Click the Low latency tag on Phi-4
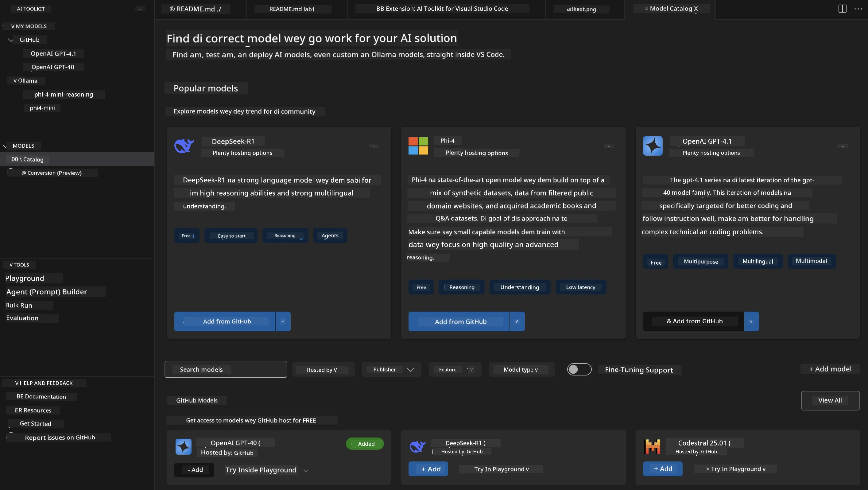 581,287
